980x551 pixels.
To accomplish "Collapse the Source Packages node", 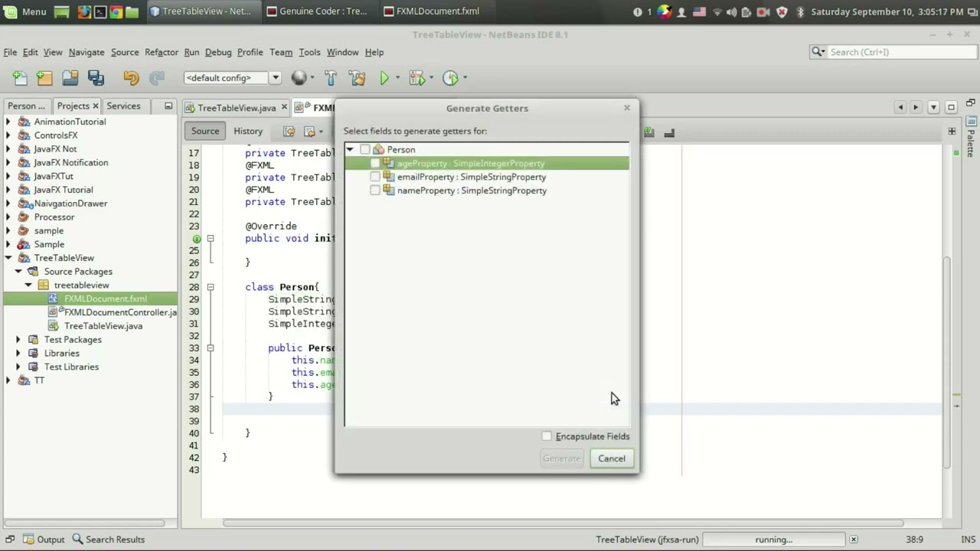I will point(18,272).
